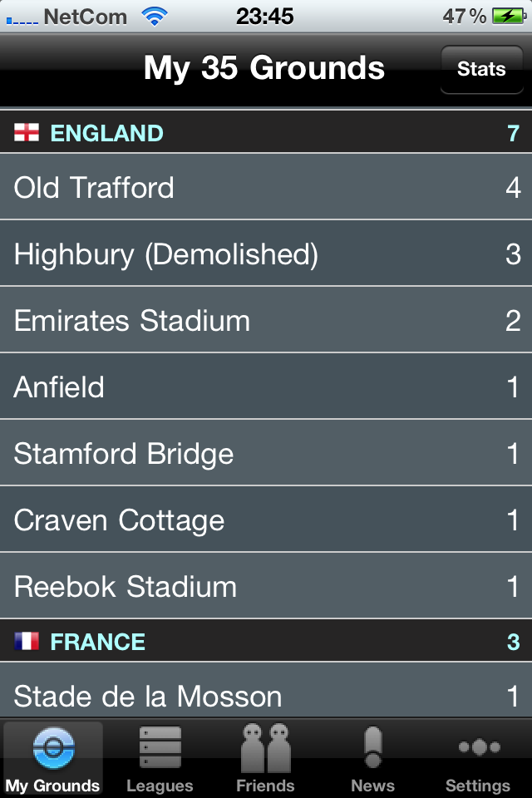532x798 pixels.
Task: Open the Settings tab icon
Action: coord(479,747)
